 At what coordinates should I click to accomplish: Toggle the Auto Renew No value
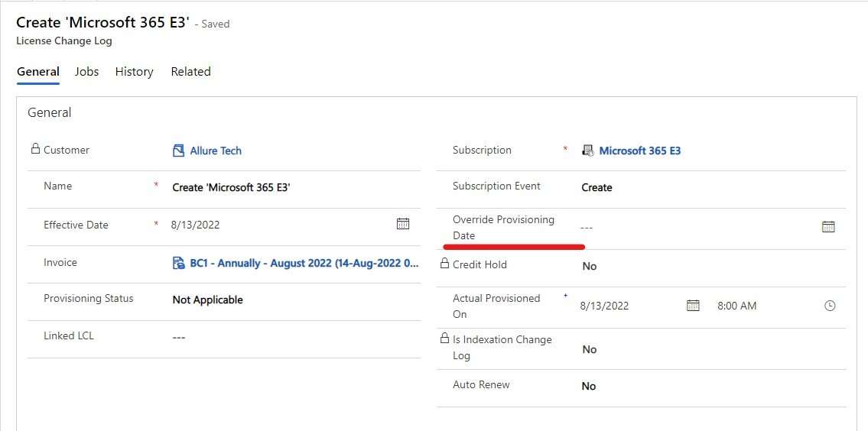(x=589, y=386)
